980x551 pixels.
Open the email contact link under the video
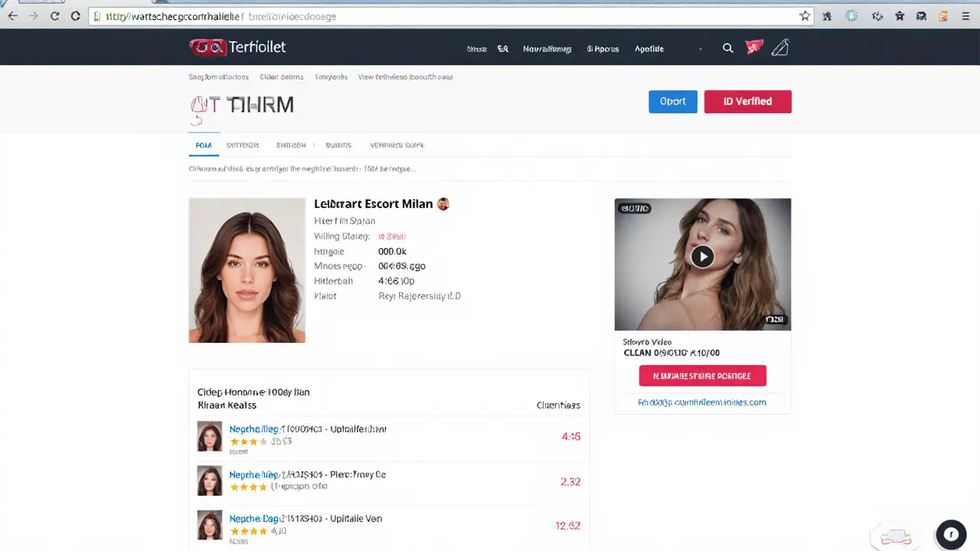tap(702, 402)
